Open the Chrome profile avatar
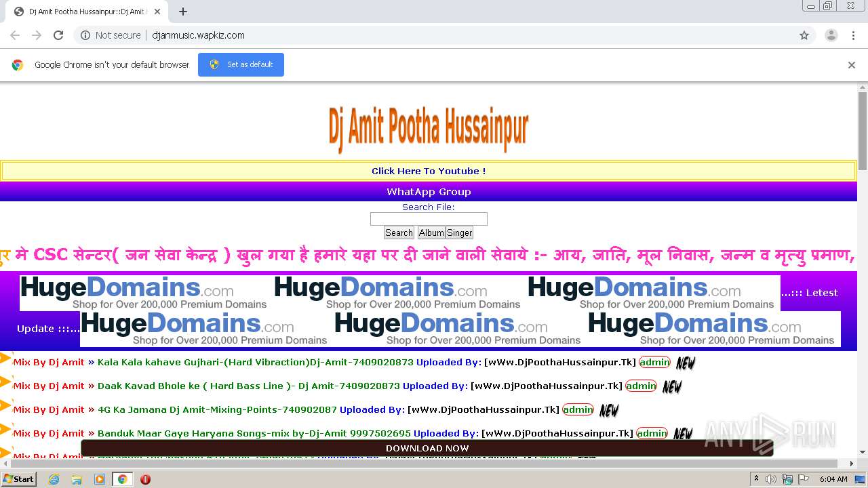Image resolution: width=868 pixels, height=488 pixels. pyautogui.click(x=831, y=35)
